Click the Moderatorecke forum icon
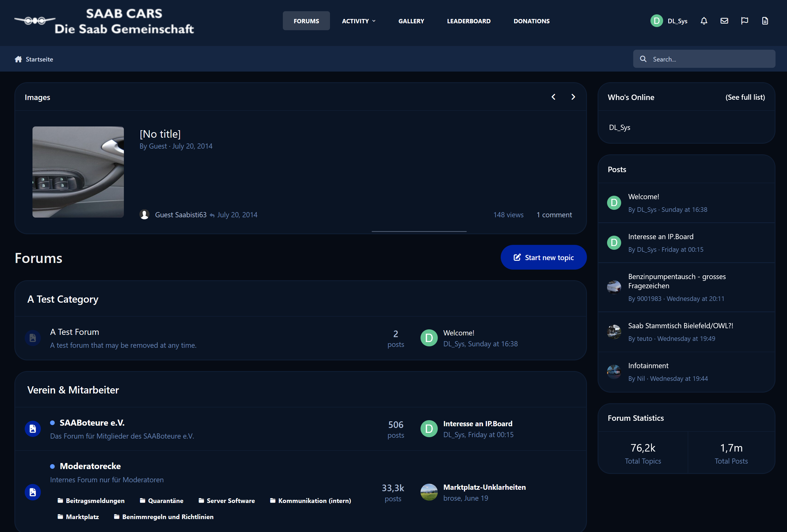Screen dimensions: 787x532 click(33, 492)
